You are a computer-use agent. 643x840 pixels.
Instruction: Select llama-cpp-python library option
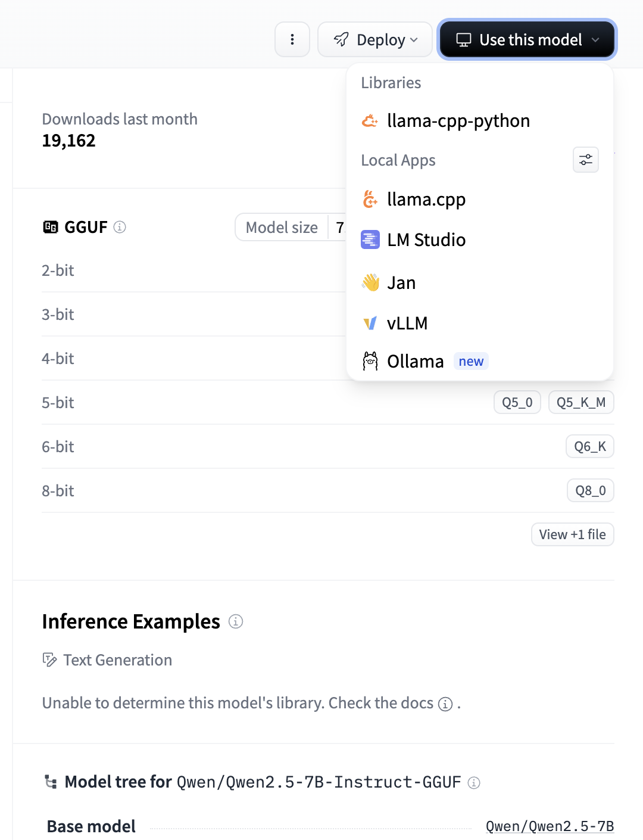[457, 121]
